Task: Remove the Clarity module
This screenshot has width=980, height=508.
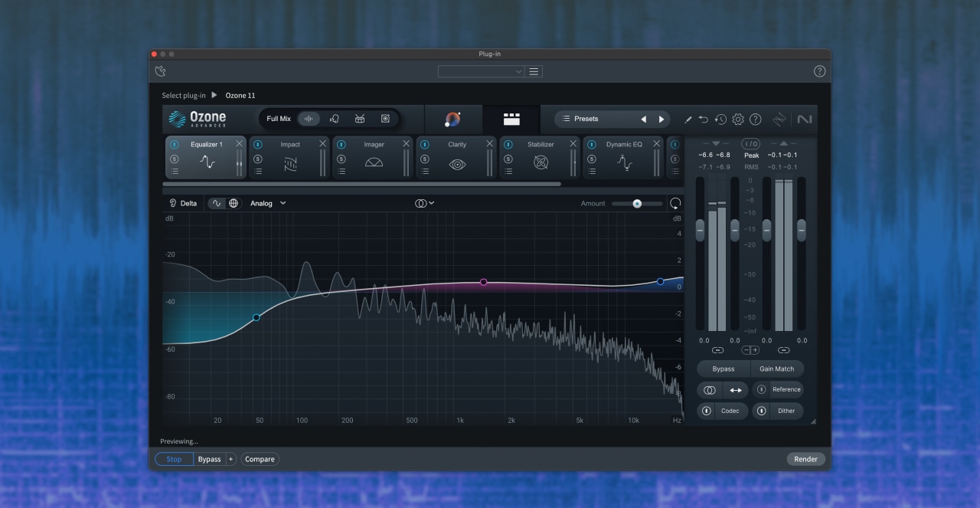Action: pos(489,144)
